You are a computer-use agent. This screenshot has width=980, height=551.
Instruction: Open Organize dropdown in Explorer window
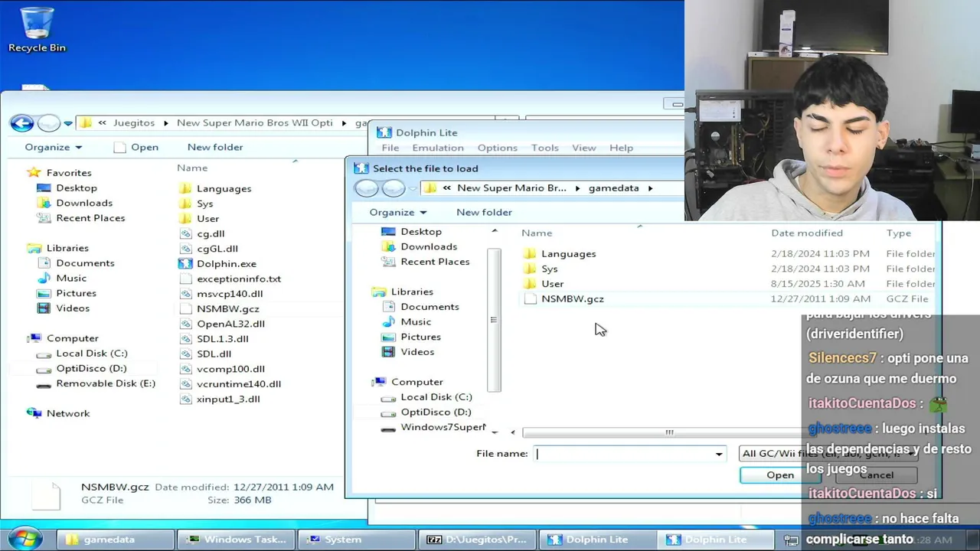tap(54, 147)
